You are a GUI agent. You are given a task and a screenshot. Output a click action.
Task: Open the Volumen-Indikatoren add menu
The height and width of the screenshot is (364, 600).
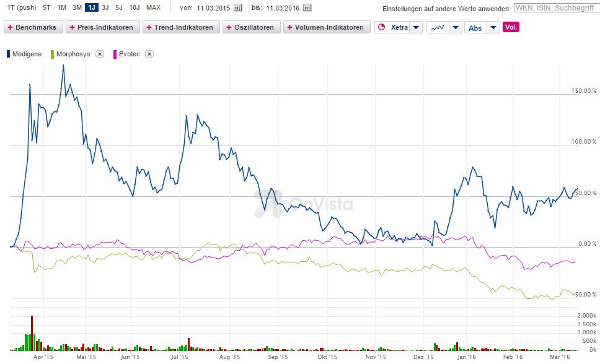point(327,27)
